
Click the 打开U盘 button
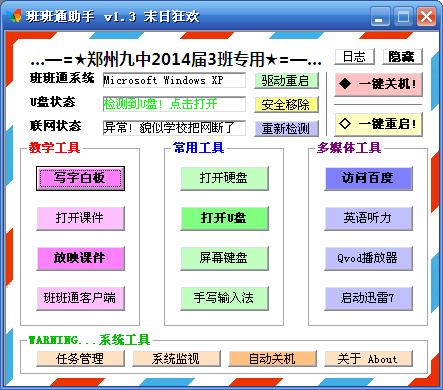point(224,218)
